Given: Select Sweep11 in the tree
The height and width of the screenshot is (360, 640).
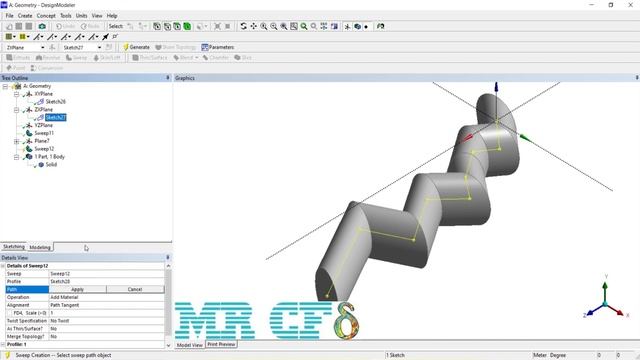Looking at the screenshot, I should pos(44,133).
